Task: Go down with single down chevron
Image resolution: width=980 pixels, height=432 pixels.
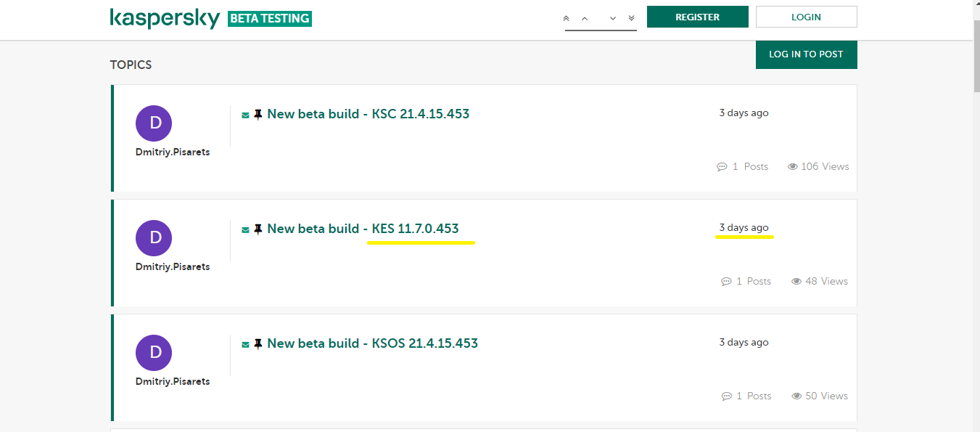Action: pos(613,18)
